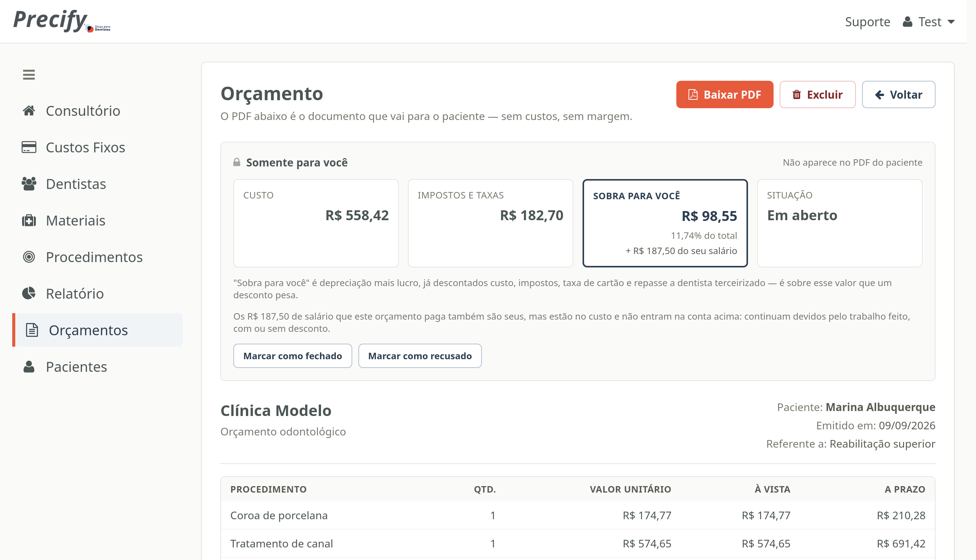The width and height of the screenshot is (976, 560).
Task: Click the Clínica Modelo heading
Action: 276,410
